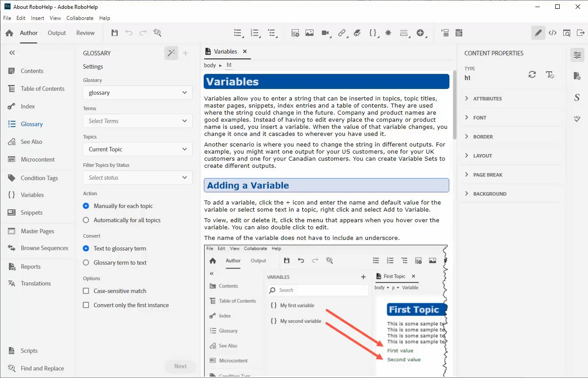Screen dimensions: 588x378
Task: Insert multimedia with the video camera icon
Action: point(326,33)
